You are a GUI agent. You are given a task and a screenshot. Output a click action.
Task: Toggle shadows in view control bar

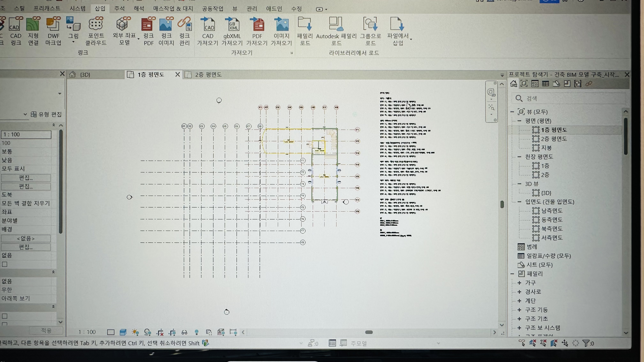pos(147,332)
